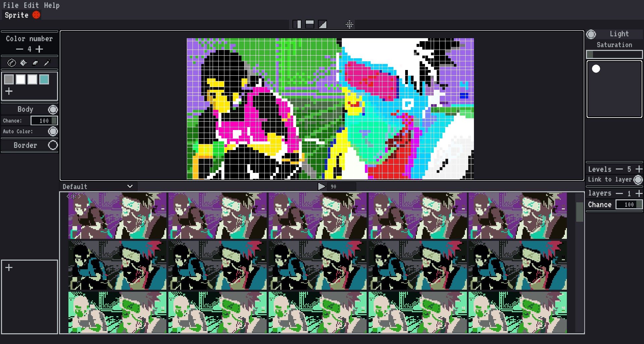Select fifth purple sprite variant thumbnail
This screenshot has width=644, height=344.
coord(518,216)
